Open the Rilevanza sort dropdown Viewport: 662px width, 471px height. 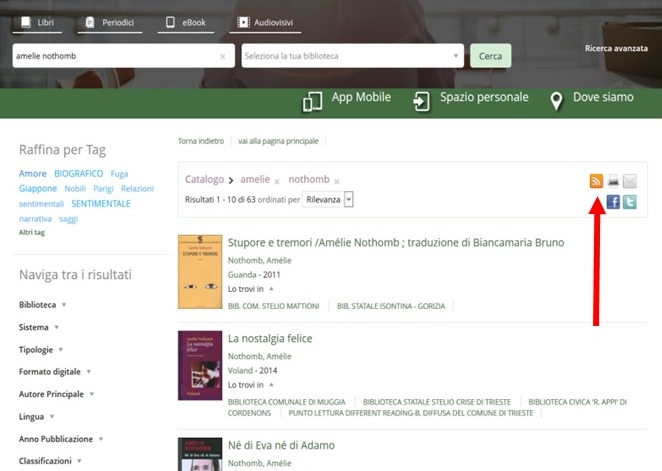329,199
